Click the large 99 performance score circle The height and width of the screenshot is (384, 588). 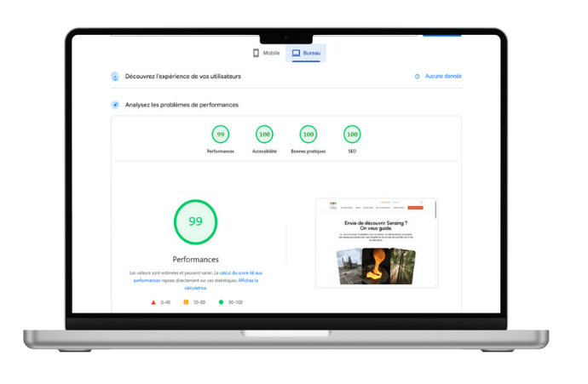pyautogui.click(x=195, y=221)
